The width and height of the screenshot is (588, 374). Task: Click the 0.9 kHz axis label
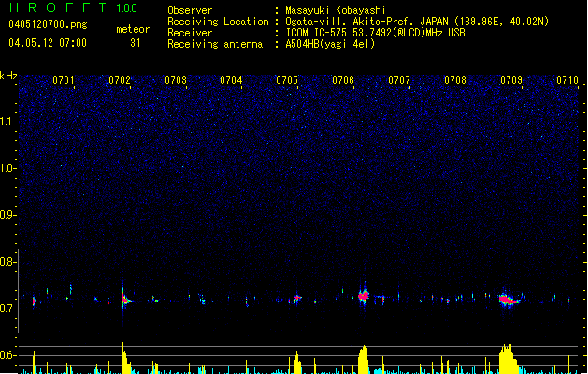(x=7, y=215)
